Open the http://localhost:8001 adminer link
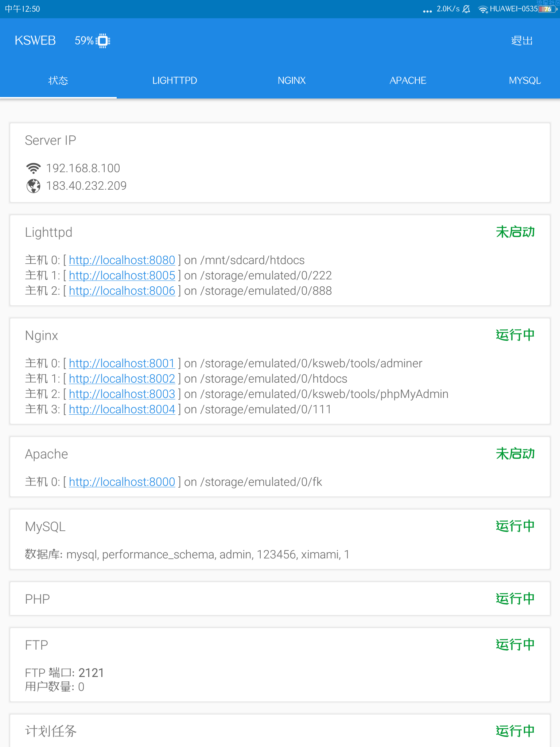The height and width of the screenshot is (747, 560). click(x=122, y=363)
